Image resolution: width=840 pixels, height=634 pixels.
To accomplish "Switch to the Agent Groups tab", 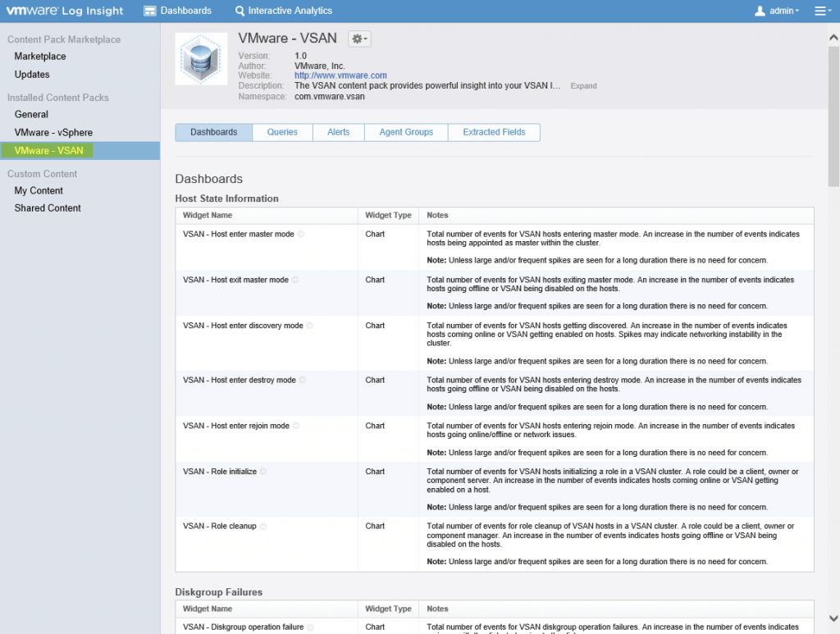I will click(406, 132).
